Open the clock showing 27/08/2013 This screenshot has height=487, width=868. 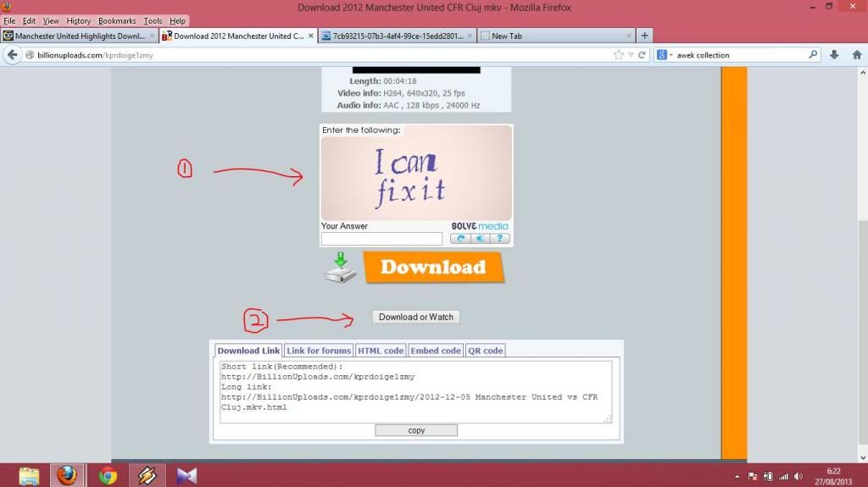(833, 477)
